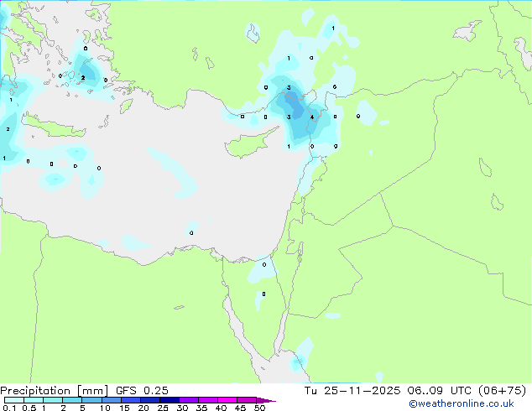Select the 'GFS 0.25' model label

tap(142, 391)
